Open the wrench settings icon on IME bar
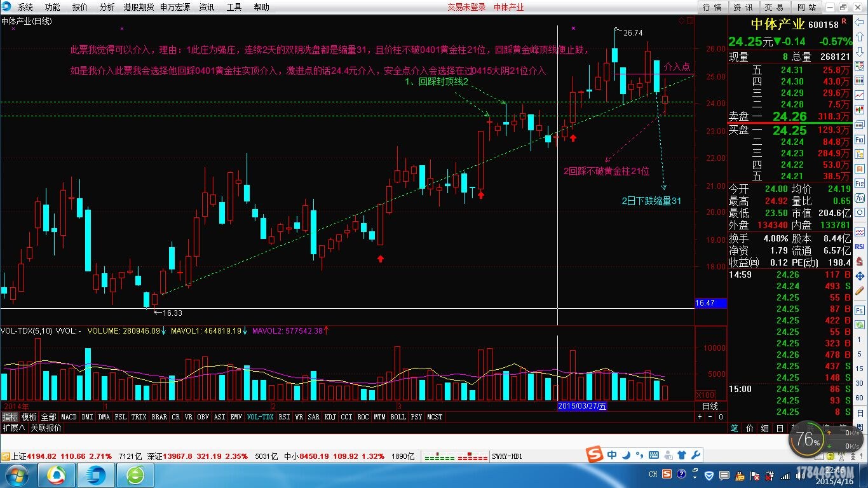 (x=696, y=455)
